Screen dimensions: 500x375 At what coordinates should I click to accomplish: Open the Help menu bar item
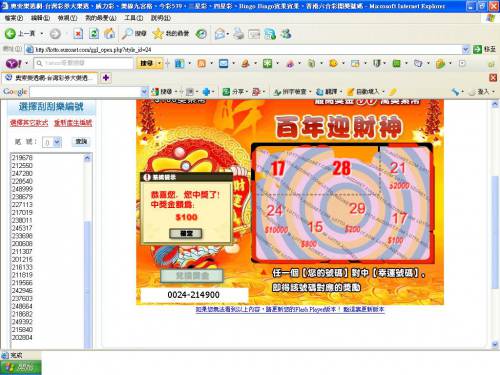coord(161,18)
